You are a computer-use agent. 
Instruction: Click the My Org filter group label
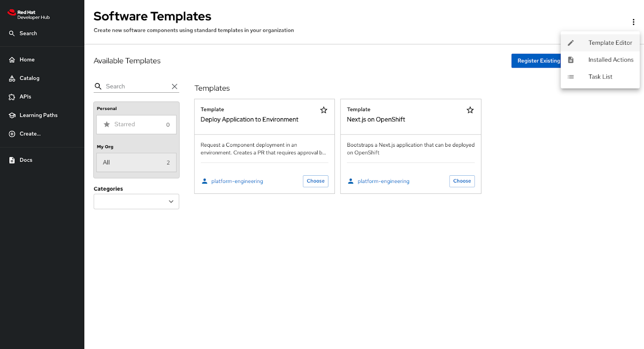(105, 147)
